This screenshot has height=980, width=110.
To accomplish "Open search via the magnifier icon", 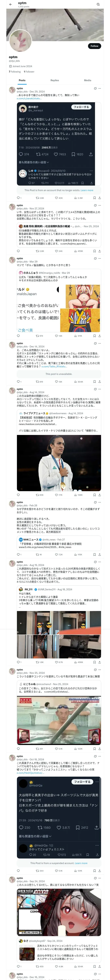I will [x=98, y=5].
